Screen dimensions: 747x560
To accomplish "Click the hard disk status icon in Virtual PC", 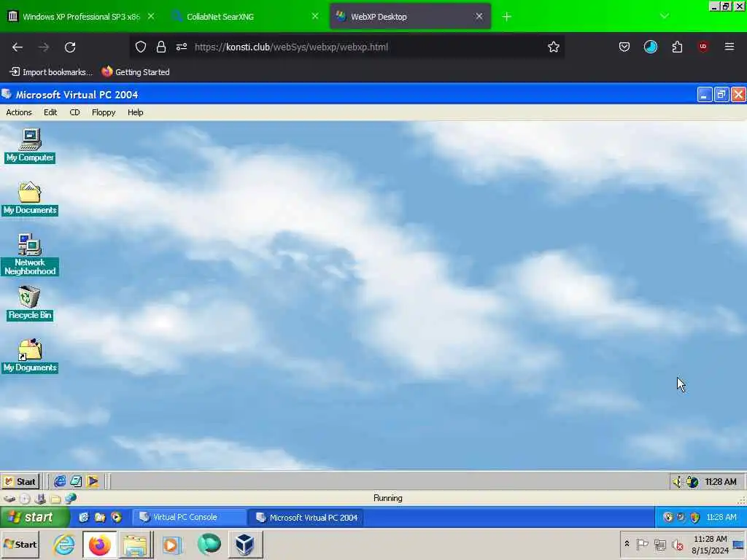I will click(9, 499).
